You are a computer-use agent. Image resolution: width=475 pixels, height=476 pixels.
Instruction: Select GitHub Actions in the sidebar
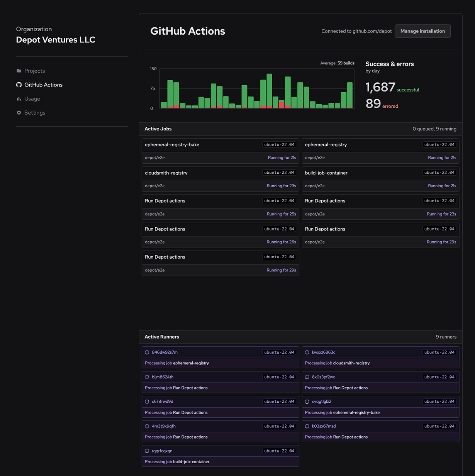click(43, 85)
